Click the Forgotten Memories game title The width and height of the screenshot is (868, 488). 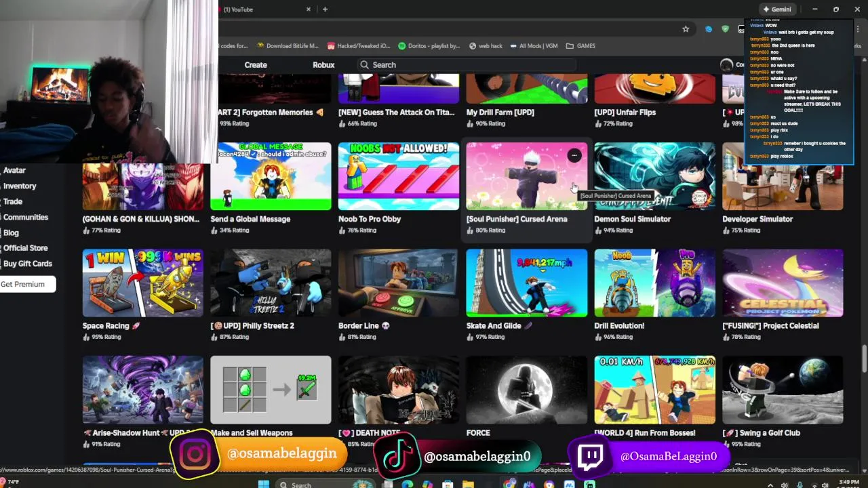tap(271, 113)
